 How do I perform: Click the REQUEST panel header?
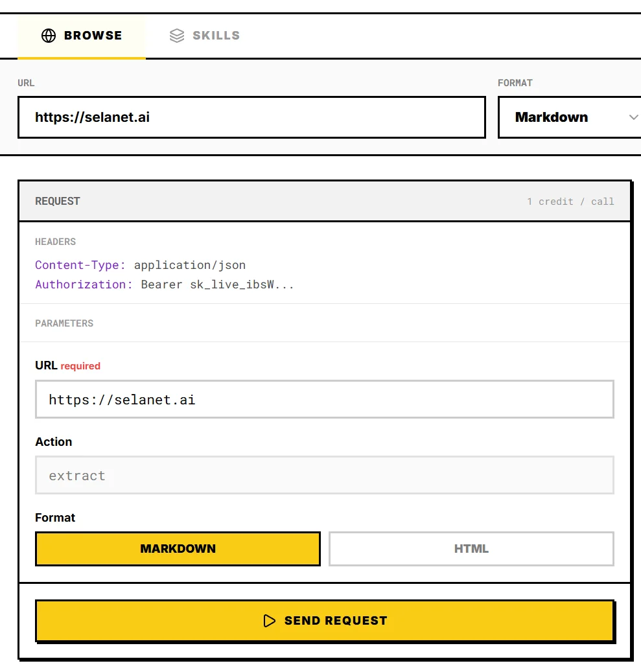click(x=58, y=202)
